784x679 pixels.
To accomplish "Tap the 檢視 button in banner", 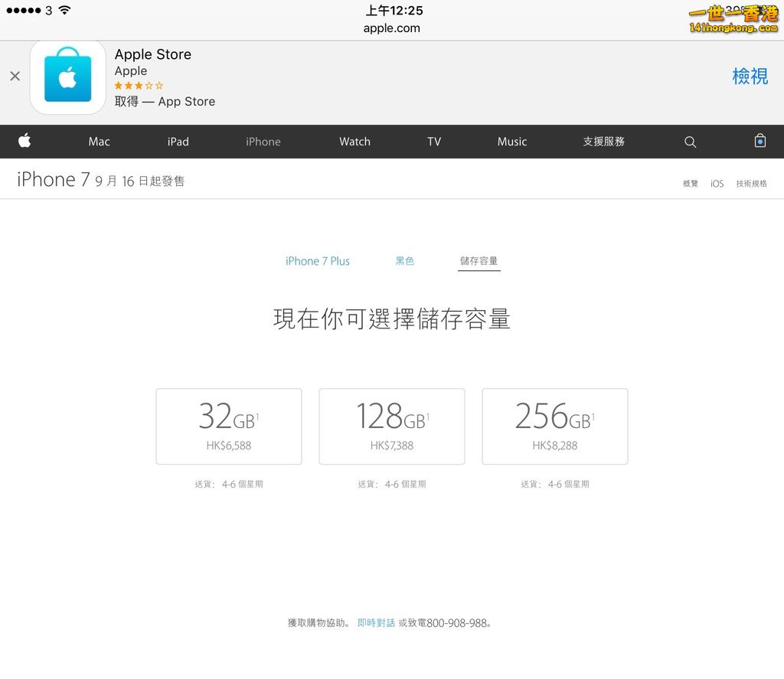I will (750, 77).
